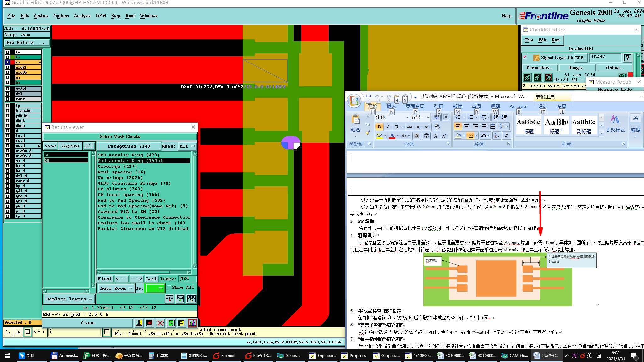Switch to the 页面布局 ribbon tab
This screenshot has height=362, width=644.
415,106
